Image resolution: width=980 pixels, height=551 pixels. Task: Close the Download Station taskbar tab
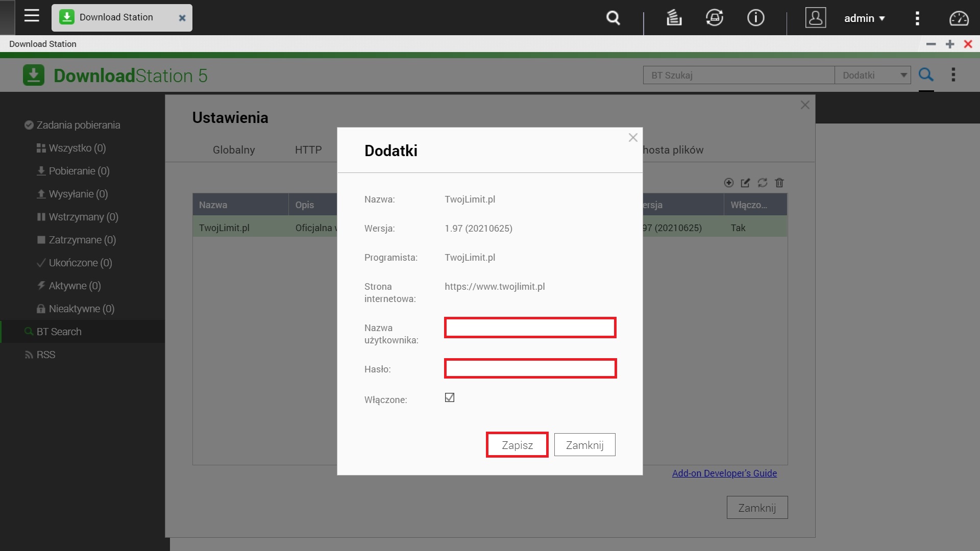pyautogui.click(x=182, y=18)
